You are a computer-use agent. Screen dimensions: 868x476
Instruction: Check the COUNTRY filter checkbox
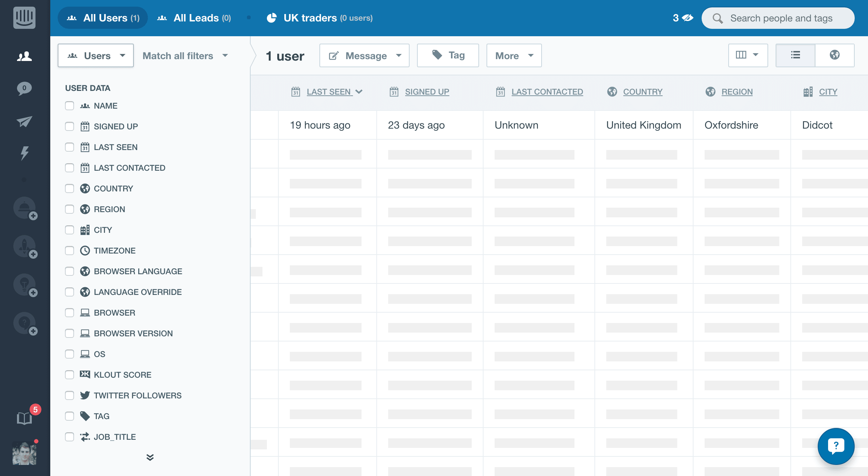[x=69, y=188]
